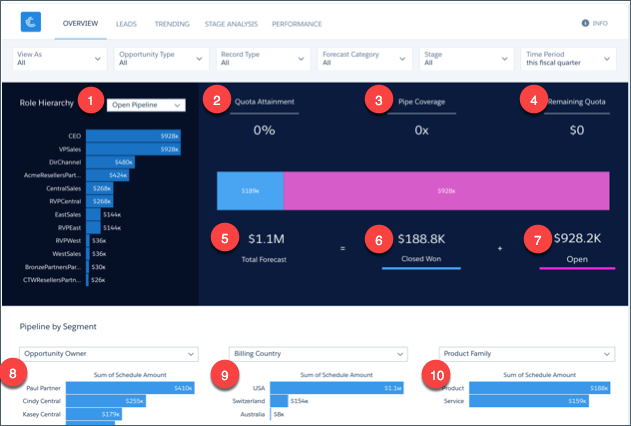Click the CEO role bar
Screen dimensions: 631x426
click(x=133, y=136)
